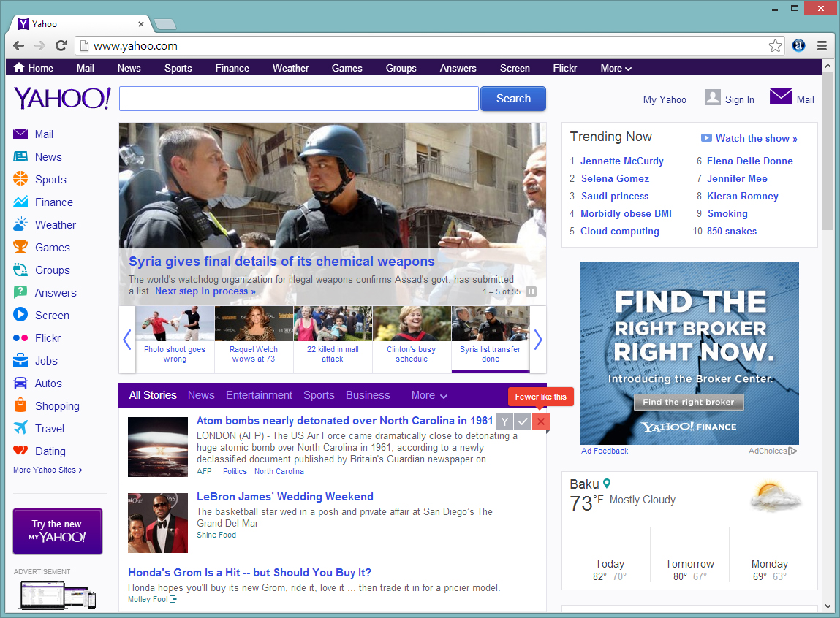
Task: Click the Baku location pin icon
Action: [607, 483]
